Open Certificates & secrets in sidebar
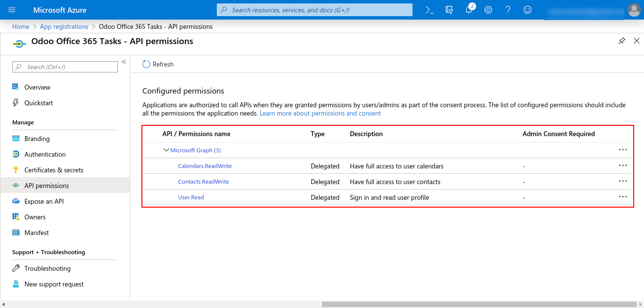This screenshot has height=308, width=644. (x=54, y=170)
